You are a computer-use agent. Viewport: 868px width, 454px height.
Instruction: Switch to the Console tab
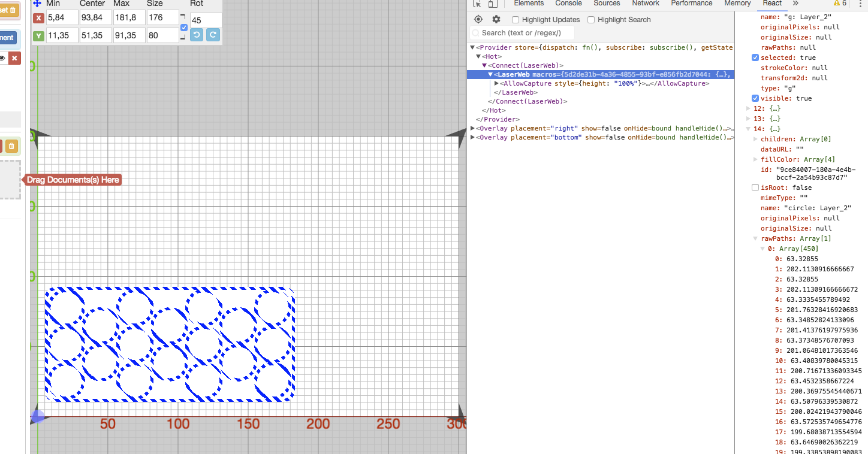pyautogui.click(x=568, y=3)
